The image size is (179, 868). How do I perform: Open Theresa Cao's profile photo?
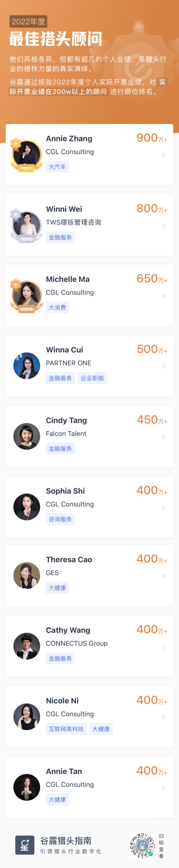tap(27, 575)
